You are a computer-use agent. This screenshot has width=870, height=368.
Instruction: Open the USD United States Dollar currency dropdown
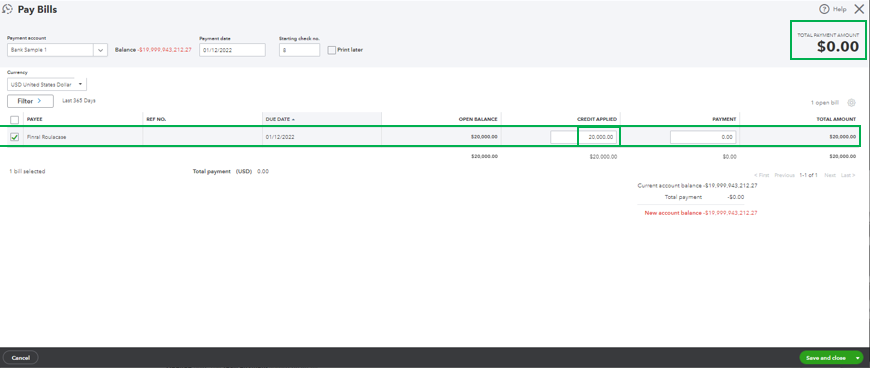[x=47, y=84]
